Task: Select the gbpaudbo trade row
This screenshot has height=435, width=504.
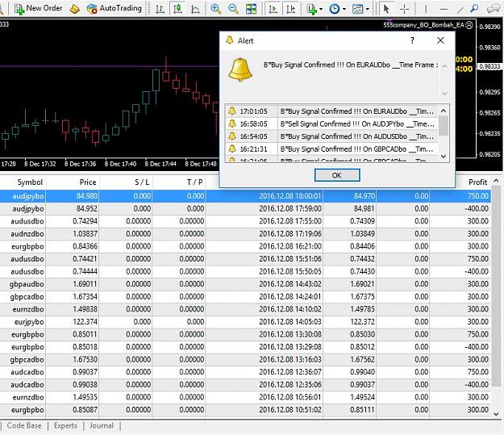Action: pos(245,284)
